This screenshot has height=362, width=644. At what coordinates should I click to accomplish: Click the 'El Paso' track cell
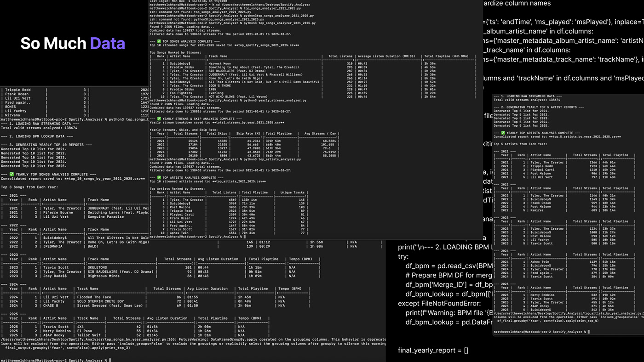point(84,330)
